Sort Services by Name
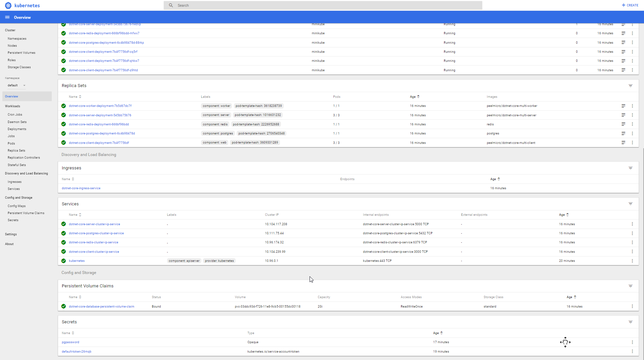Viewport: 644px width, 360px height. tap(75, 215)
